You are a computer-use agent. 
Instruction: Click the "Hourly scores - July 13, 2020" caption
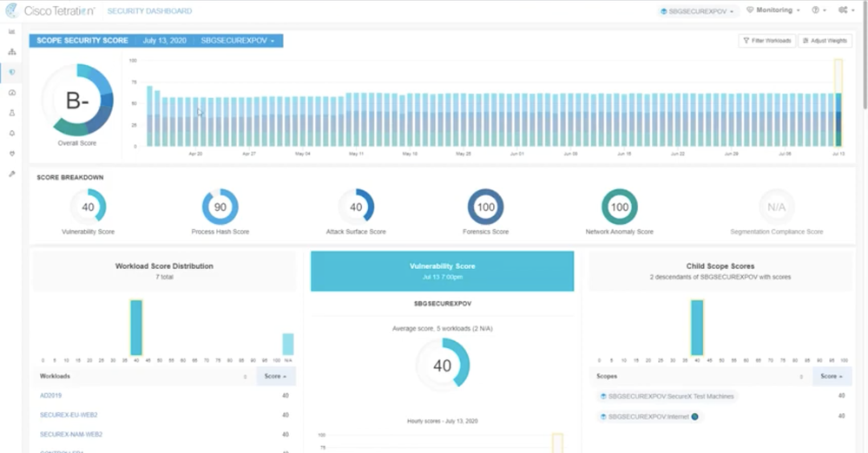[443, 421]
